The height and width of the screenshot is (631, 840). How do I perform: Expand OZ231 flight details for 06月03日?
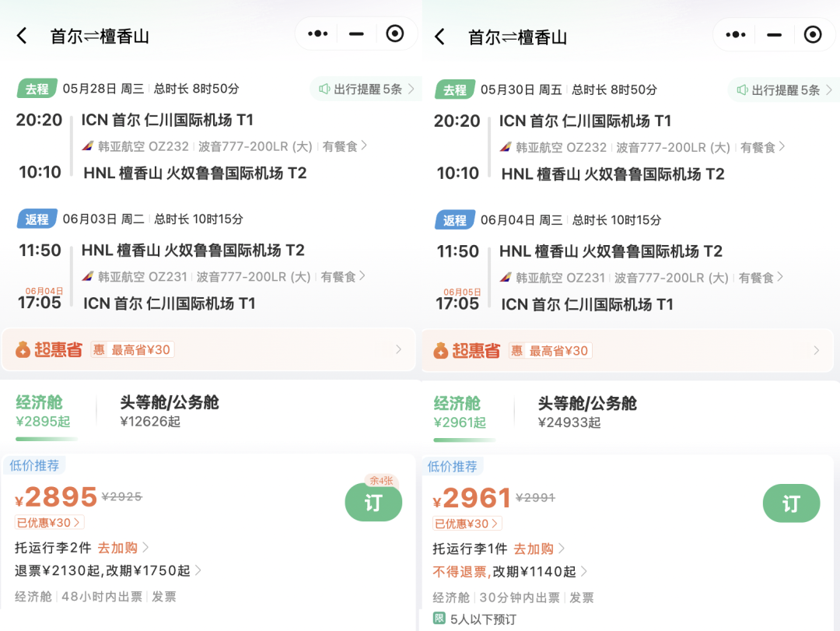(x=223, y=277)
